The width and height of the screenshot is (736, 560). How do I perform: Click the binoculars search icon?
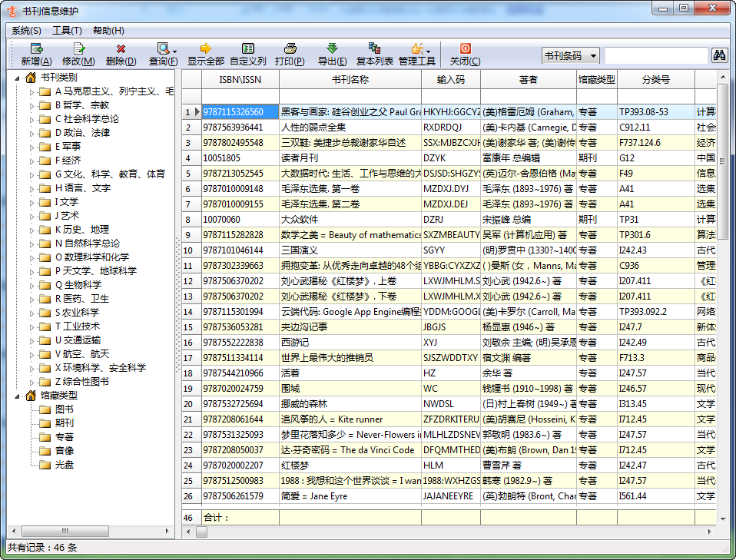[719, 55]
